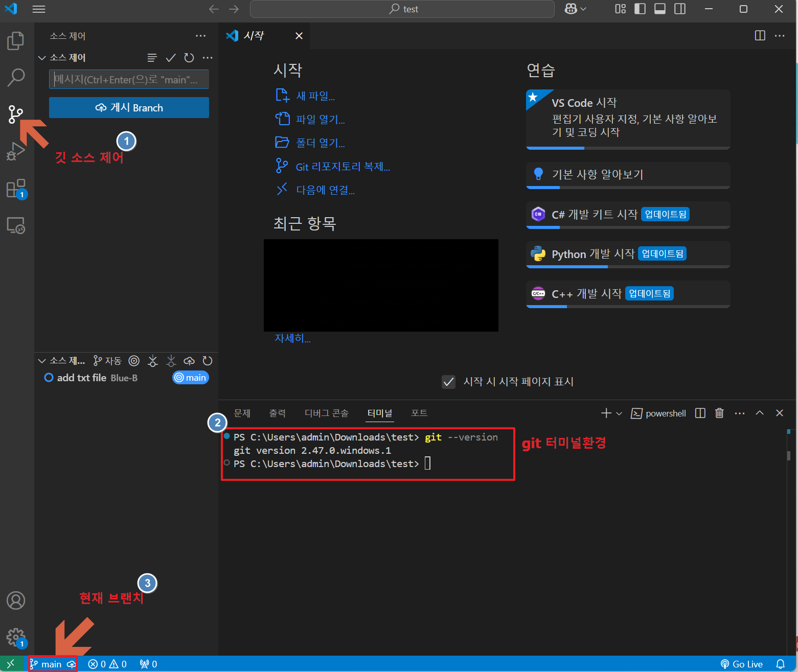The image size is (798, 672).
Task: Go back with the left arrow
Action: (x=214, y=9)
